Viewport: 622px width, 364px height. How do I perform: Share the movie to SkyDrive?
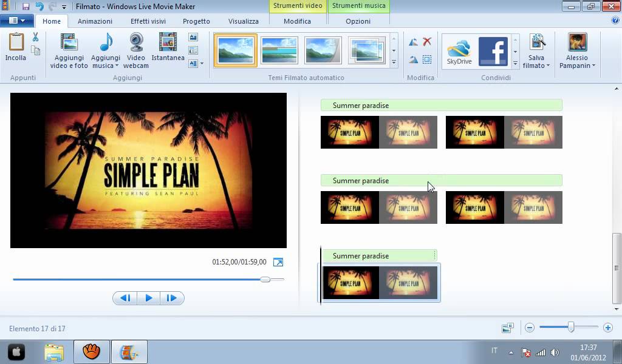coord(459,52)
